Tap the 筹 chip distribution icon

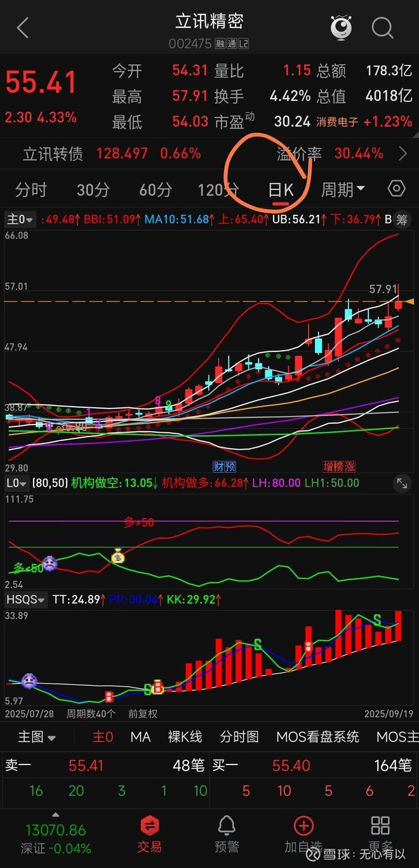pos(402,220)
